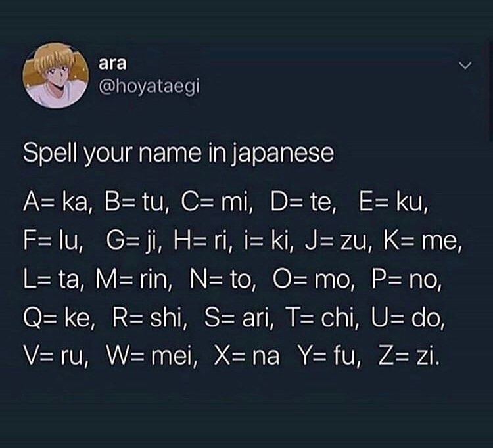Select the 'M= rin' mapping text

coord(132,279)
